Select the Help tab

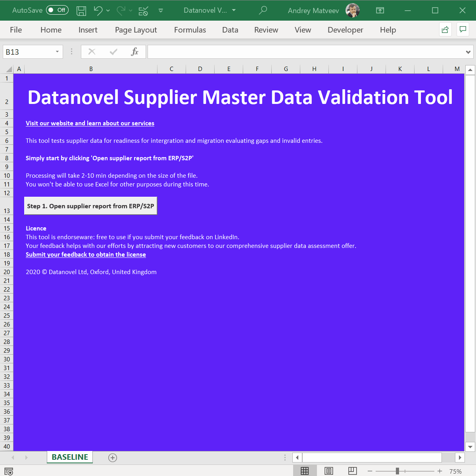[x=388, y=30]
